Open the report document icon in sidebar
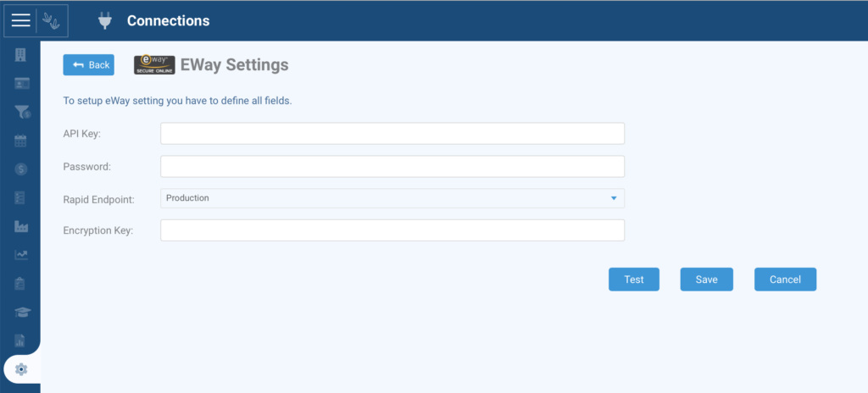Image resolution: width=868 pixels, height=393 pixels. click(x=20, y=340)
